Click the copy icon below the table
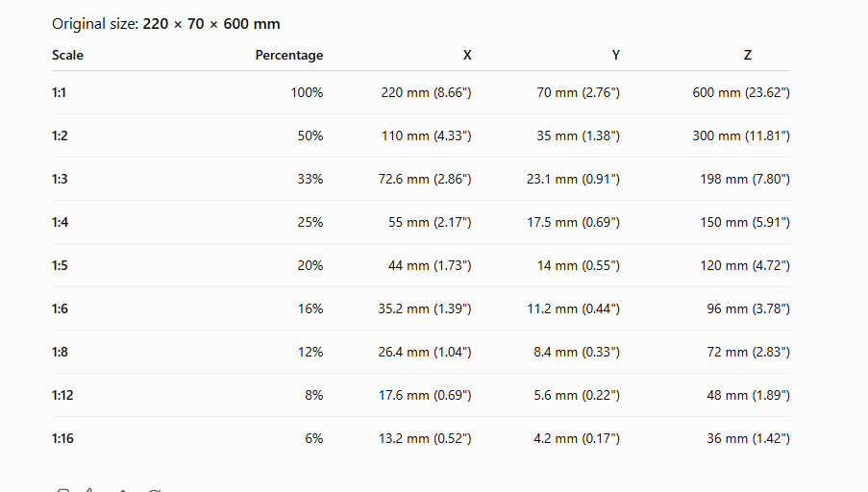868x492 pixels. tap(63, 490)
